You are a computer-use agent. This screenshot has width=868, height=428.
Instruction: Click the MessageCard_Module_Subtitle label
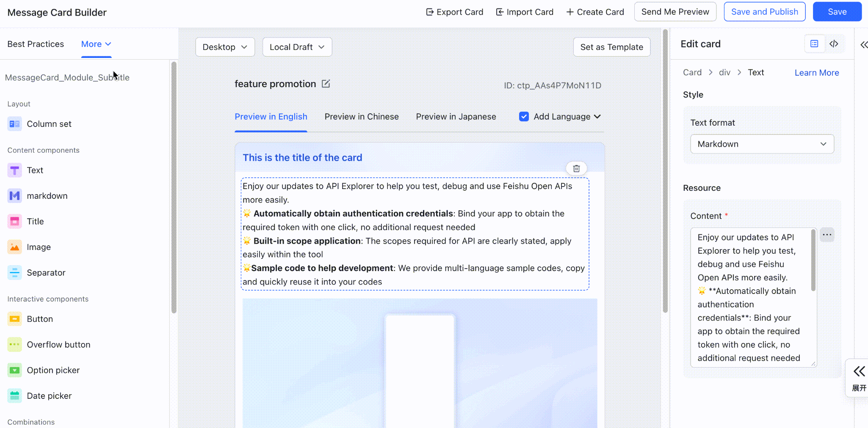[67, 77]
